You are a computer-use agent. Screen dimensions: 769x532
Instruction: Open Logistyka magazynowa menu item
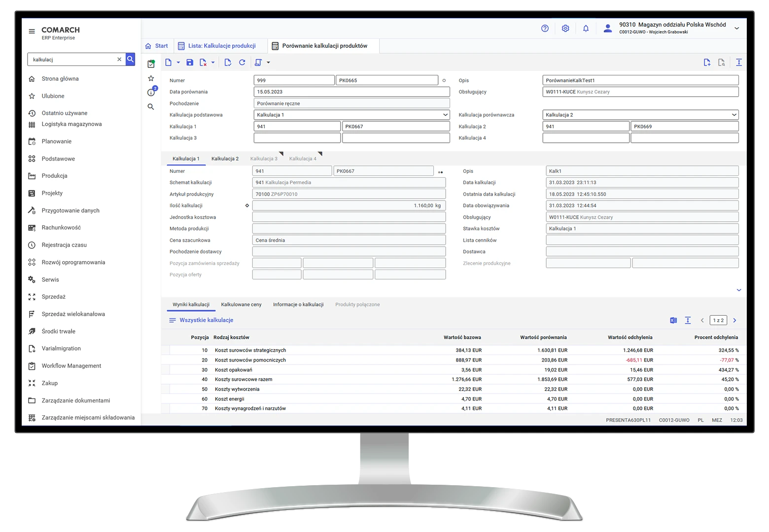[x=71, y=124]
